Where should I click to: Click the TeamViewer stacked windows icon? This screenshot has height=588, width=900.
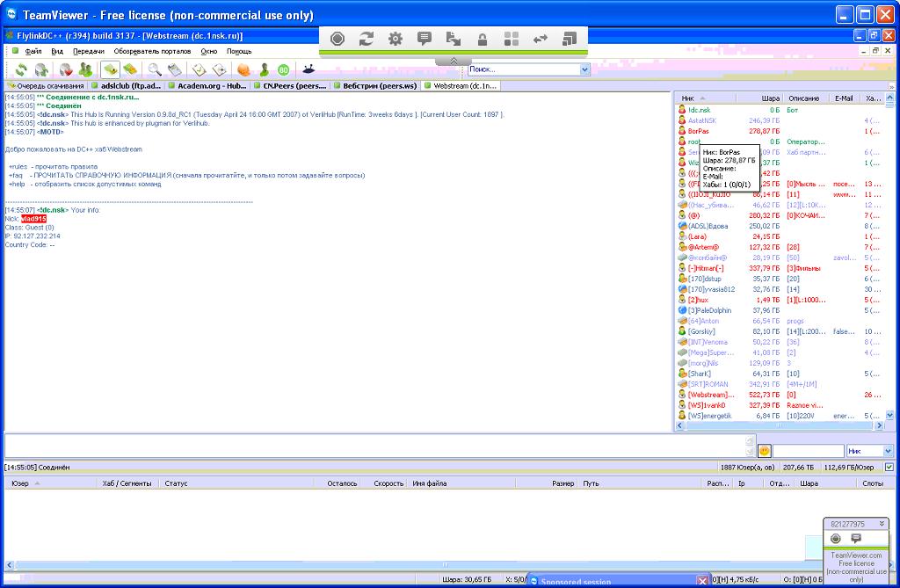(570, 39)
